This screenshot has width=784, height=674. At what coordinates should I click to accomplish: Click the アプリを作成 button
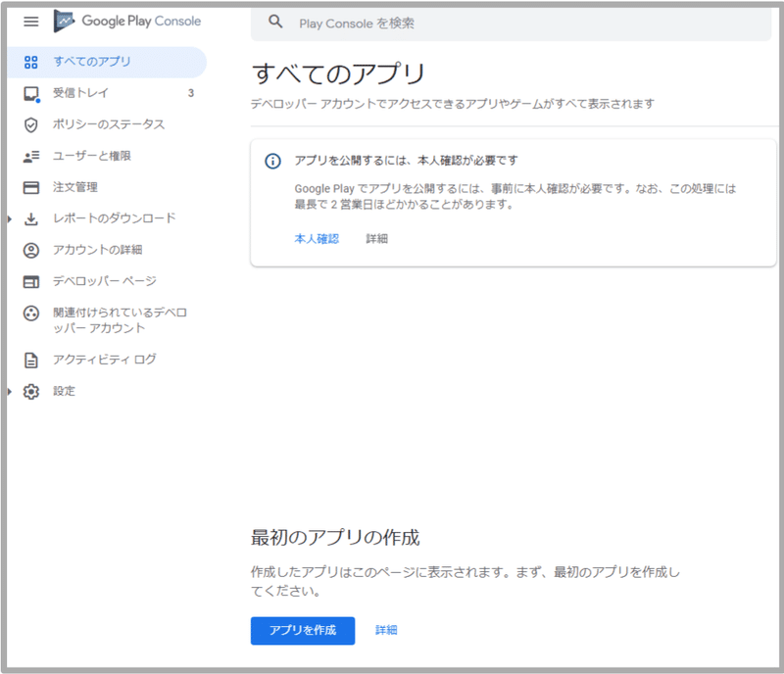pyautogui.click(x=303, y=631)
